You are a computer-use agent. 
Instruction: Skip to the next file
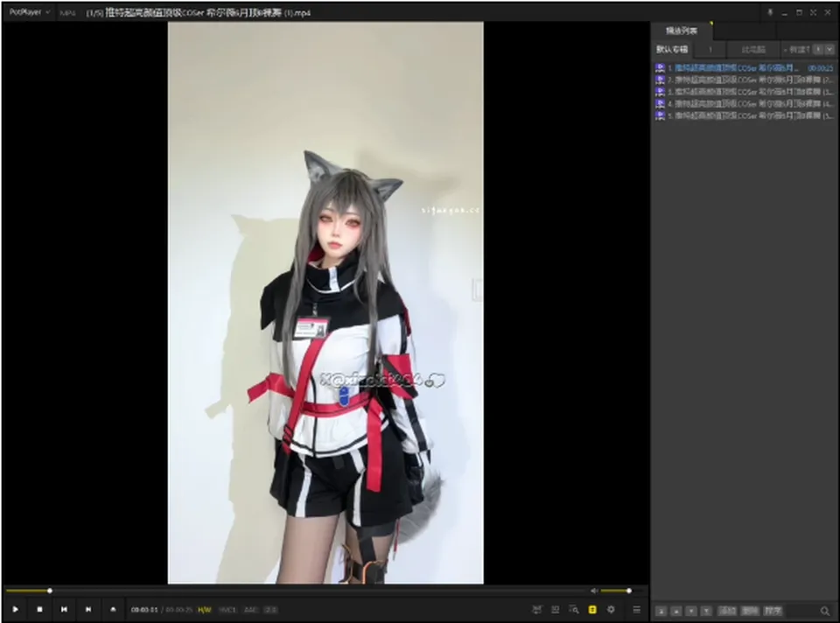pyautogui.click(x=88, y=610)
